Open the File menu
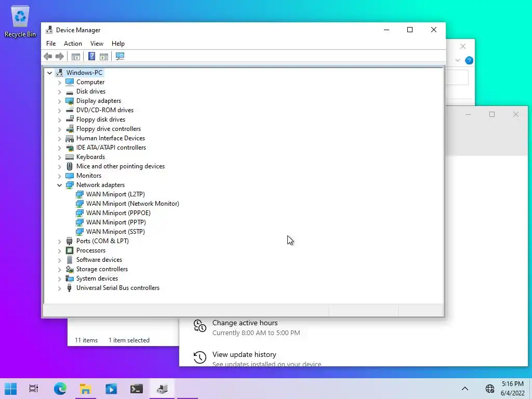The height and width of the screenshot is (399, 532). coord(51,44)
